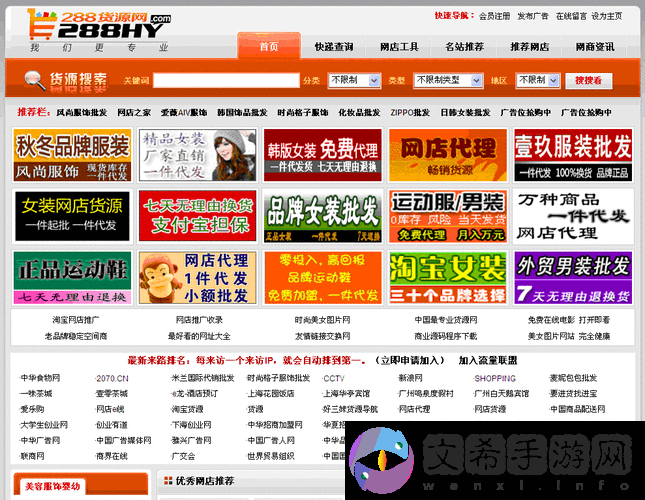Click 化妆品批发 in the recommend bar

coord(359,112)
